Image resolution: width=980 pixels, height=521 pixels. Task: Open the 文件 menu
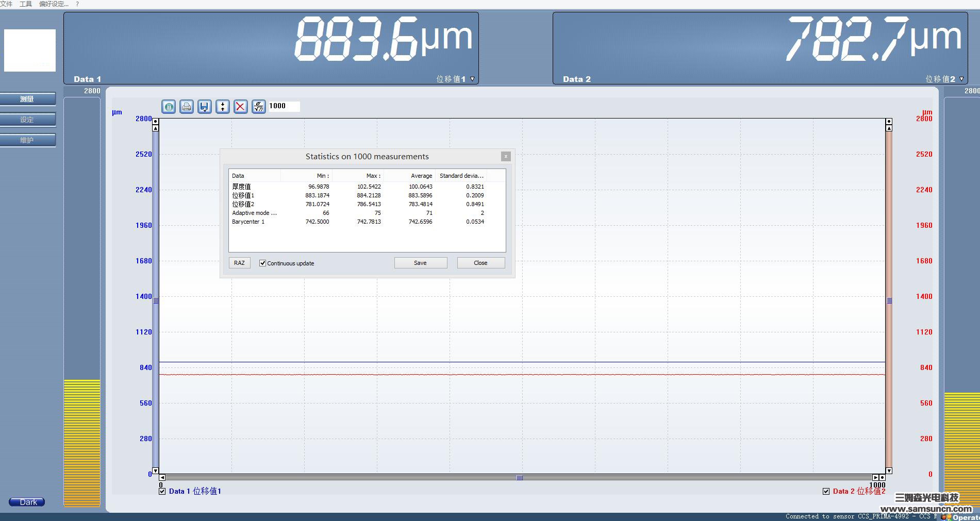click(6, 4)
